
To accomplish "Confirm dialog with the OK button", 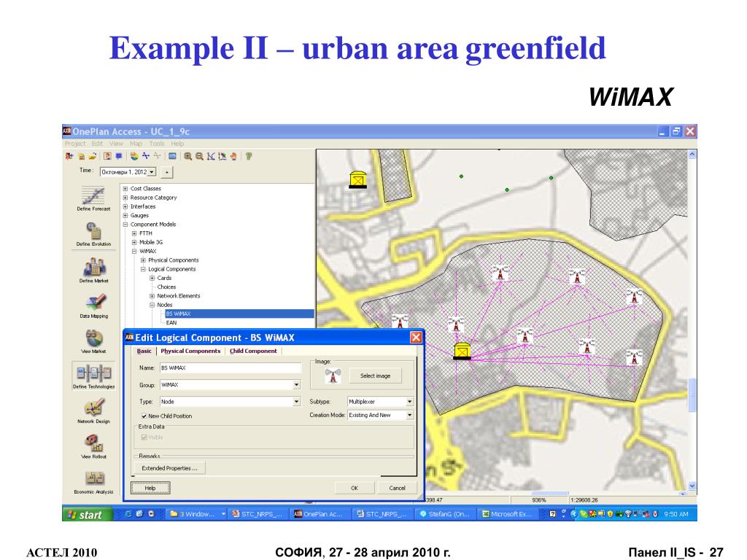I will (355, 488).
